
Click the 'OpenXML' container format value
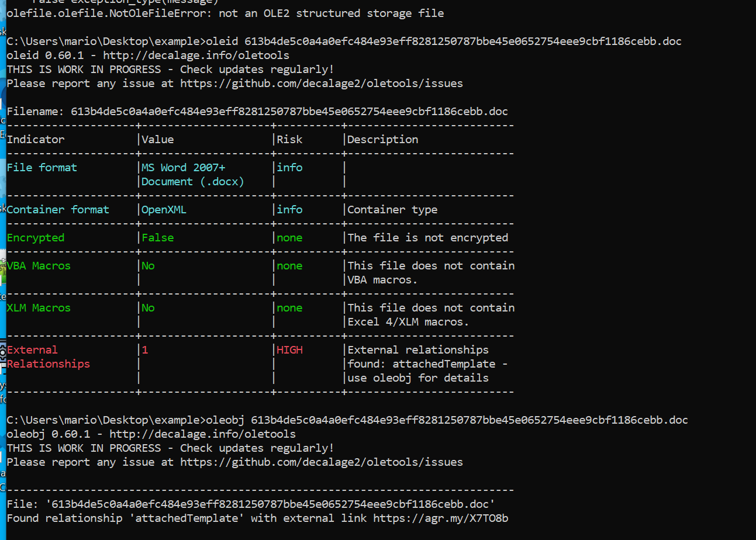click(x=164, y=210)
